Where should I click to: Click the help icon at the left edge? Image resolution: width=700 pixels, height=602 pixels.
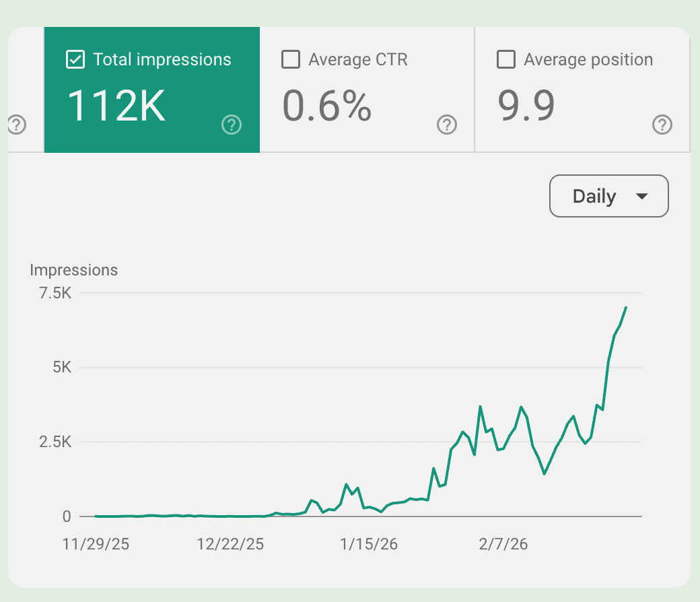tap(17, 125)
